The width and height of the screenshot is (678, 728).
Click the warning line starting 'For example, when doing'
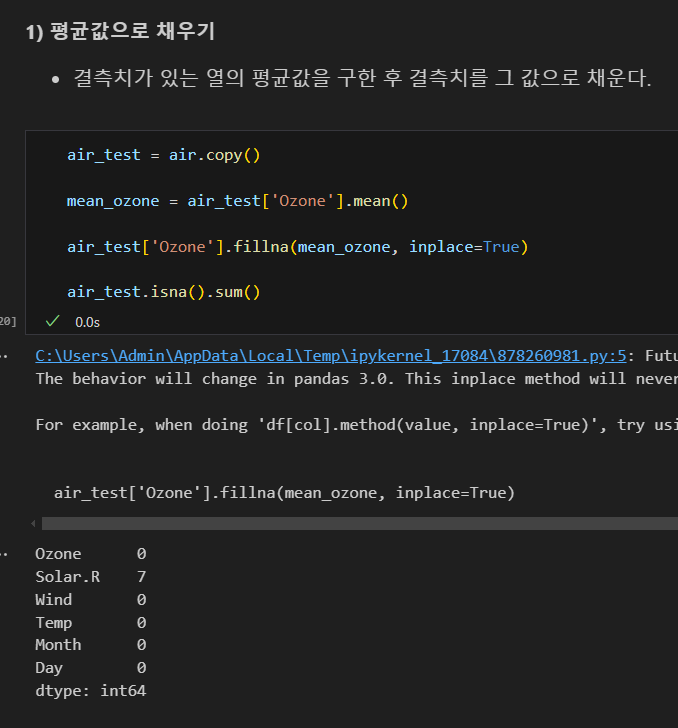pyautogui.click(x=357, y=425)
